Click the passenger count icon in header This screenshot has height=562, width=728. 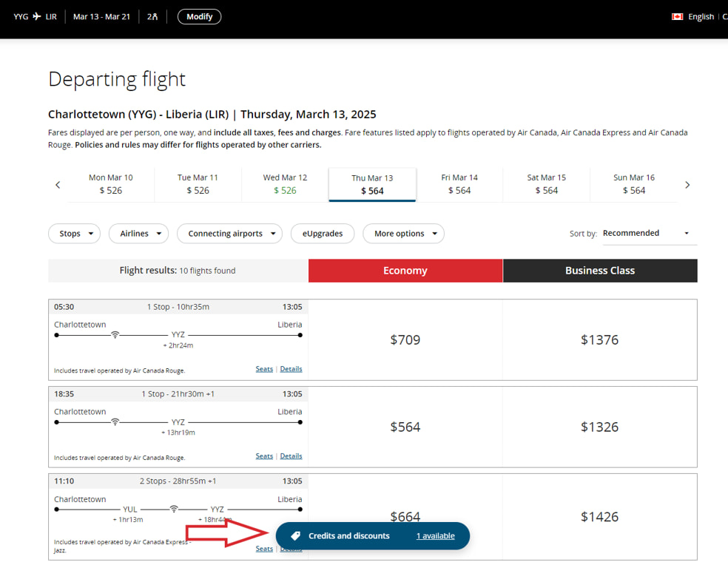pyautogui.click(x=152, y=16)
